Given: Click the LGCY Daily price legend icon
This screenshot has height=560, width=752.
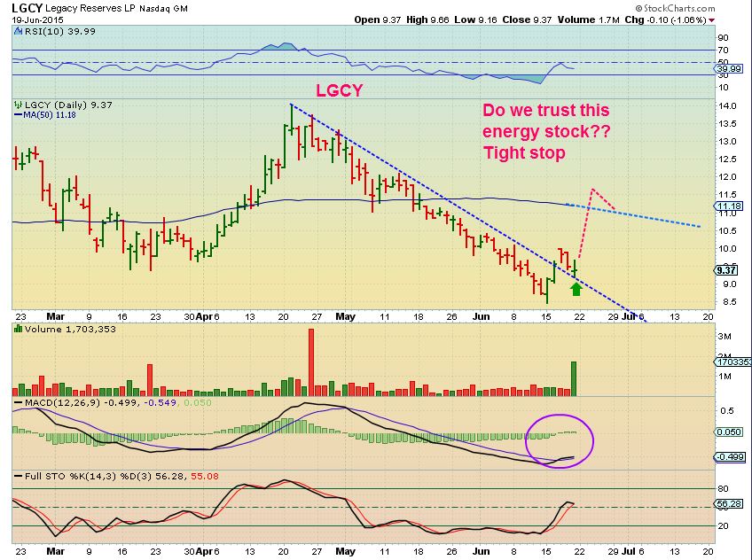Looking at the screenshot, I should click(19, 105).
